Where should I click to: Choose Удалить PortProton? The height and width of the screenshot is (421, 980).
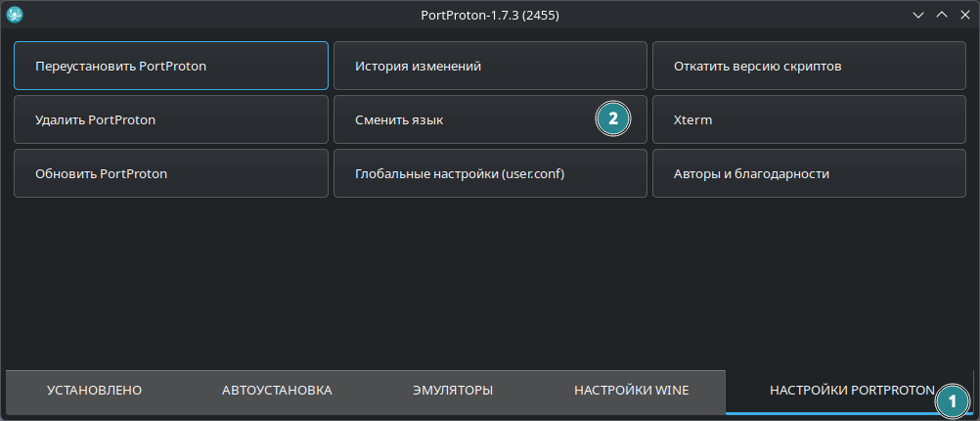[x=171, y=119]
